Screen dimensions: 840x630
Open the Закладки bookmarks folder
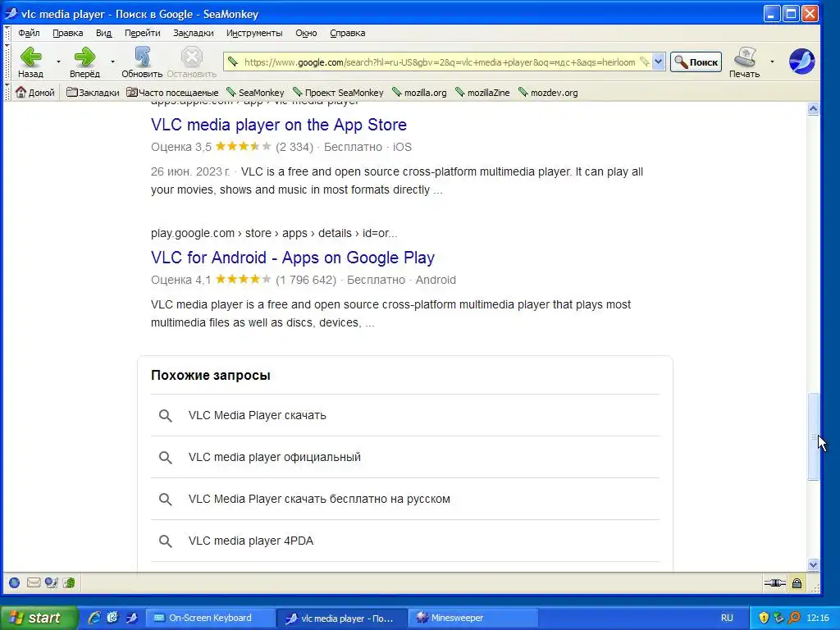[x=93, y=92]
